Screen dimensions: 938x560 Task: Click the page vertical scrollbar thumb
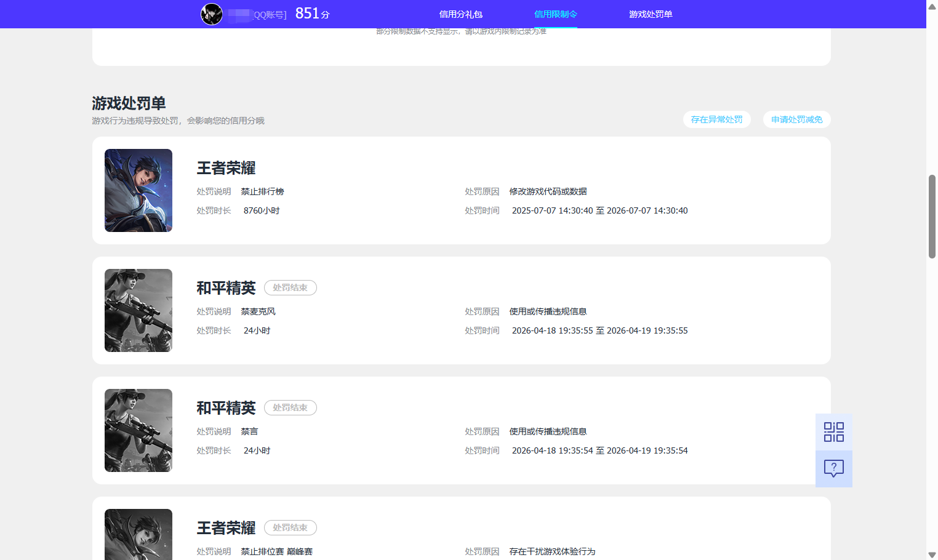pyautogui.click(x=932, y=217)
